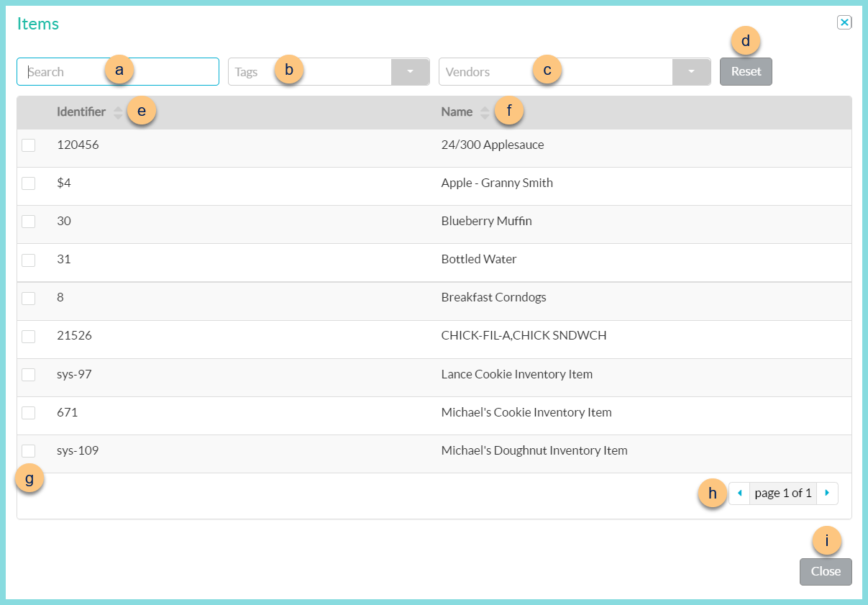Screen dimensions: 868x605
Task: Click the Close button at the bottom
Action: [x=826, y=572]
